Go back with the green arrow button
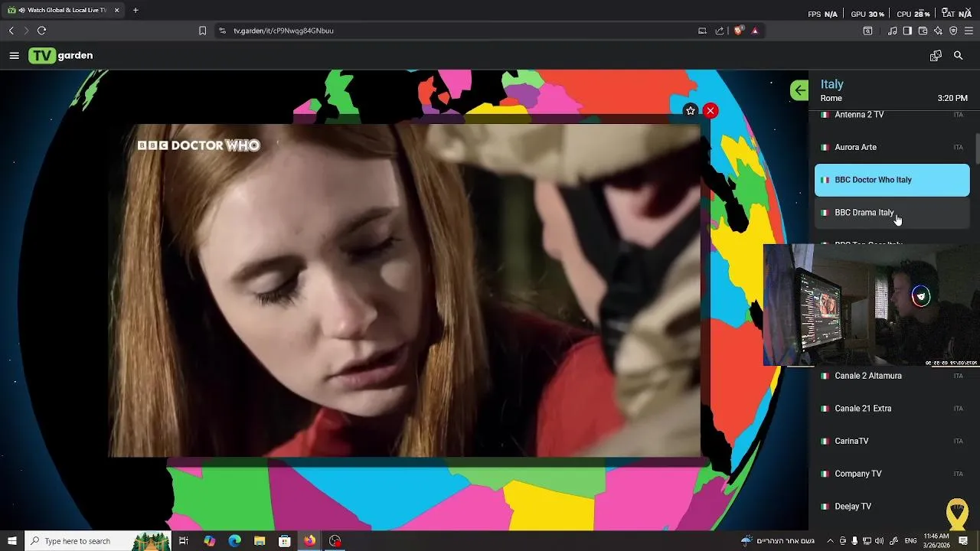 [799, 90]
